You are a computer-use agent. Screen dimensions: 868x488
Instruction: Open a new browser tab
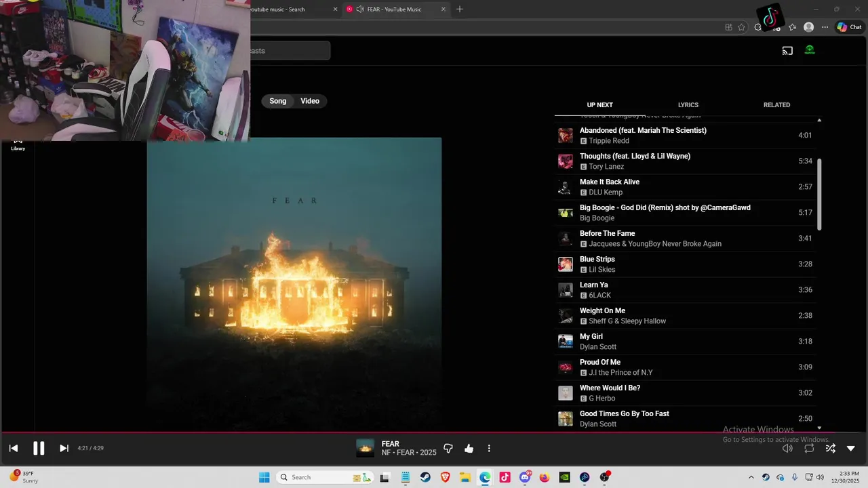coord(460,9)
